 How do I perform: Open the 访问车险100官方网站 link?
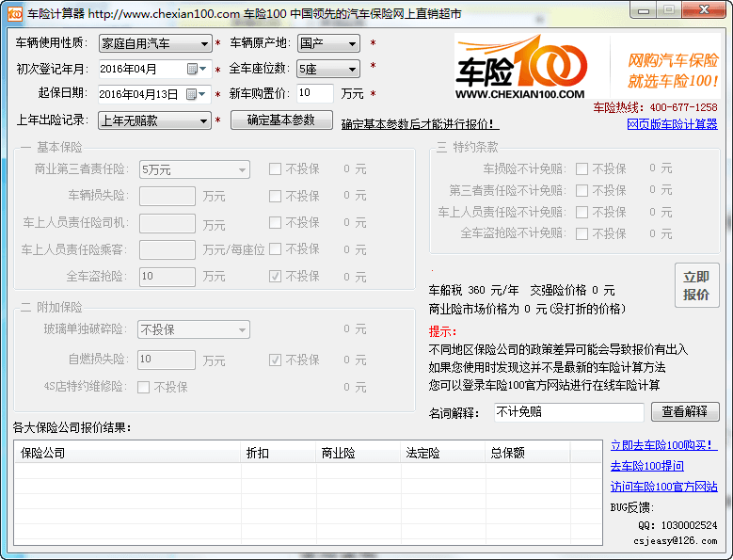click(x=663, y=487)
